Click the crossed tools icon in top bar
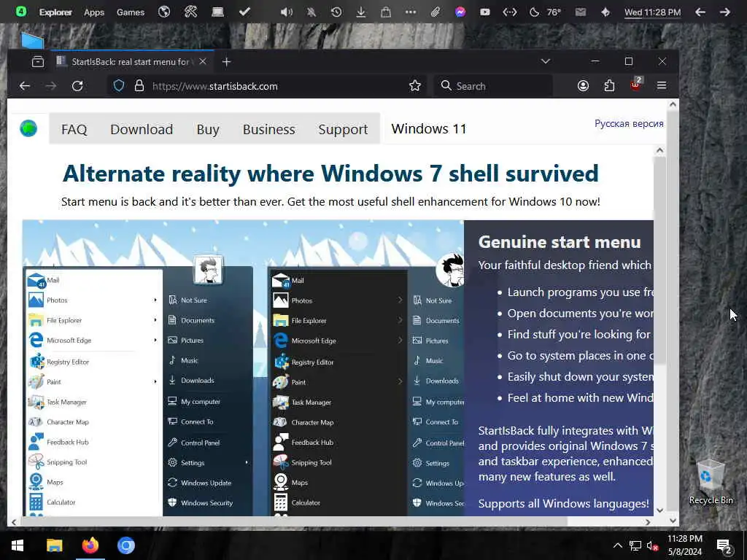 coord(190,12)
